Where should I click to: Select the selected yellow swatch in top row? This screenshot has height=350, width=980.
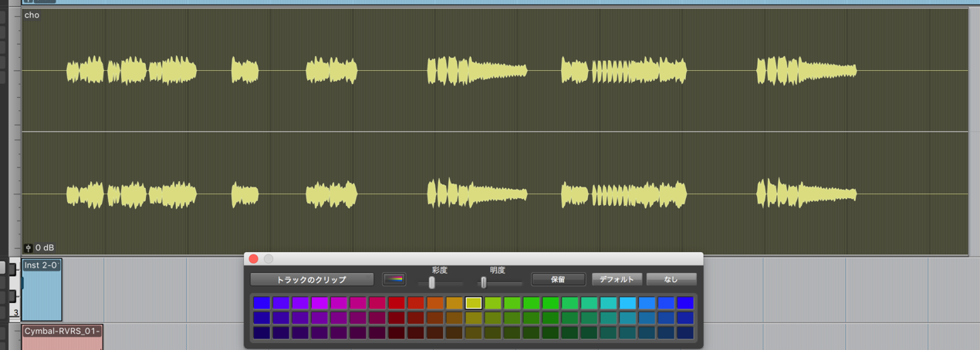pos(474,303)
